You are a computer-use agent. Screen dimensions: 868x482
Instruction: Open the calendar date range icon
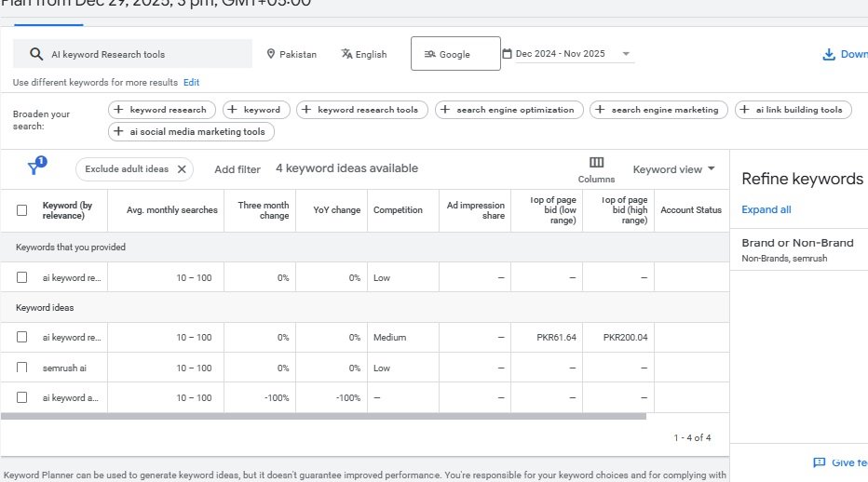pyautogui.click(x=507, y=54)
